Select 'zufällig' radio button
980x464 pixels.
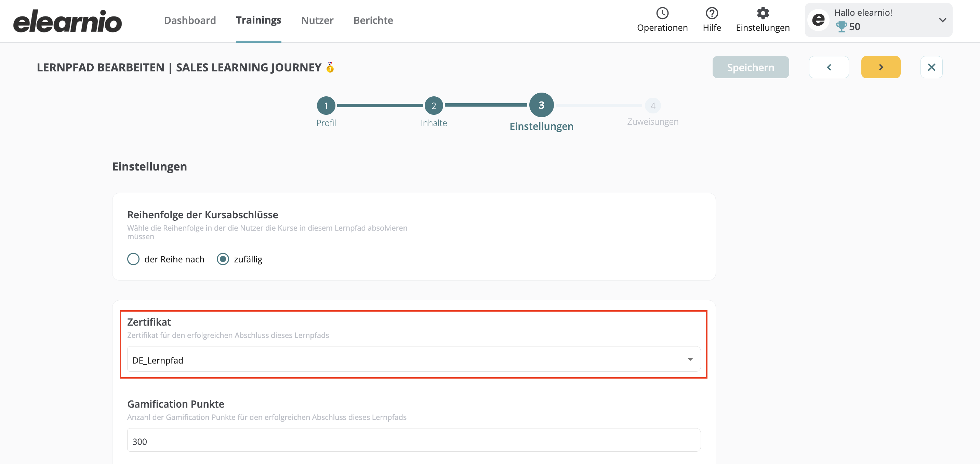pyautogui.click(x=223, y=259)
